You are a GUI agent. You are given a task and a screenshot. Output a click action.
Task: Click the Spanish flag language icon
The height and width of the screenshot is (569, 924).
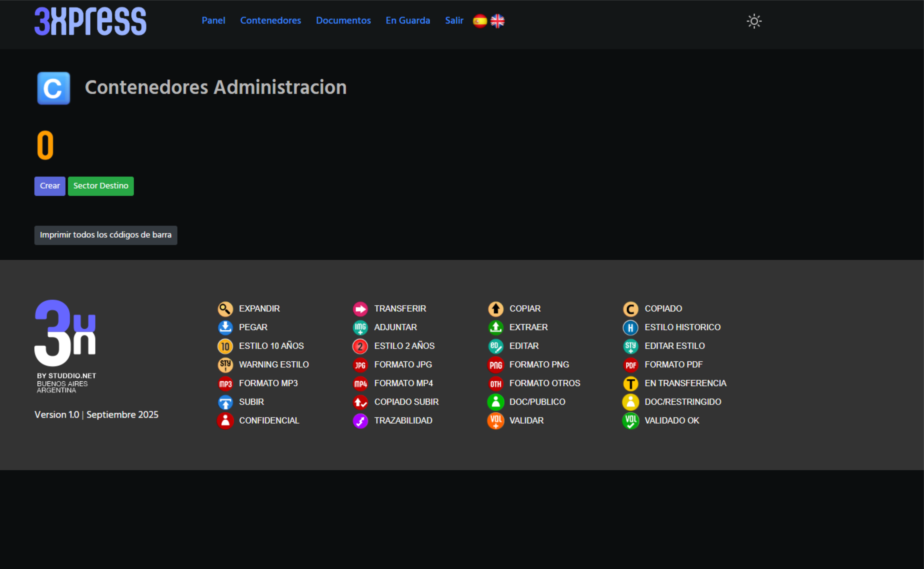479,21
